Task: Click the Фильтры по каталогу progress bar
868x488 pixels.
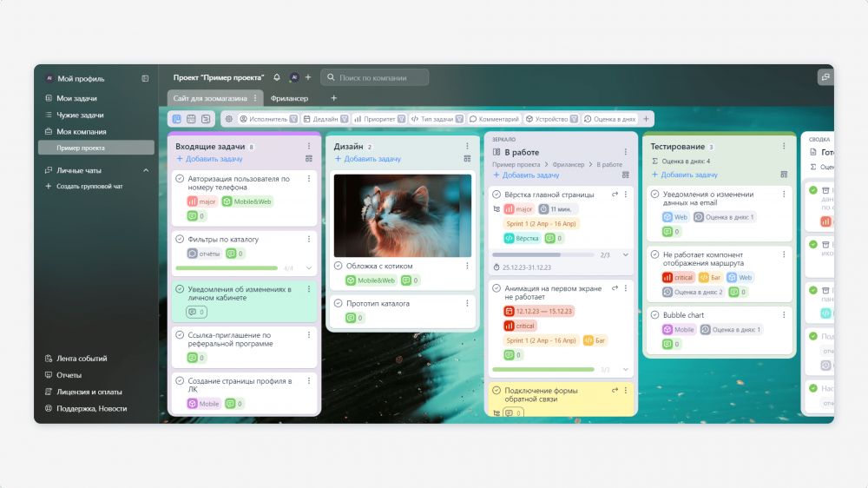Action: pos(227,268)
